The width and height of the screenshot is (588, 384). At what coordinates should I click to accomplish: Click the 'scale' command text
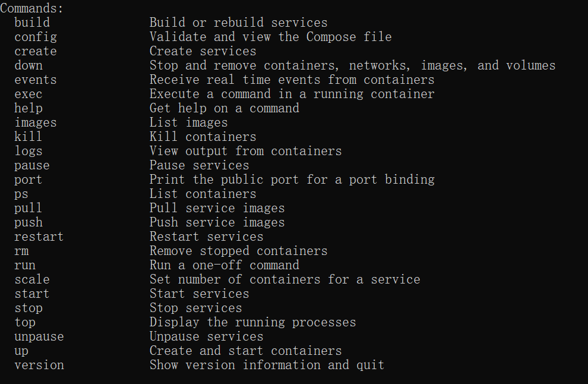(32, 280)
